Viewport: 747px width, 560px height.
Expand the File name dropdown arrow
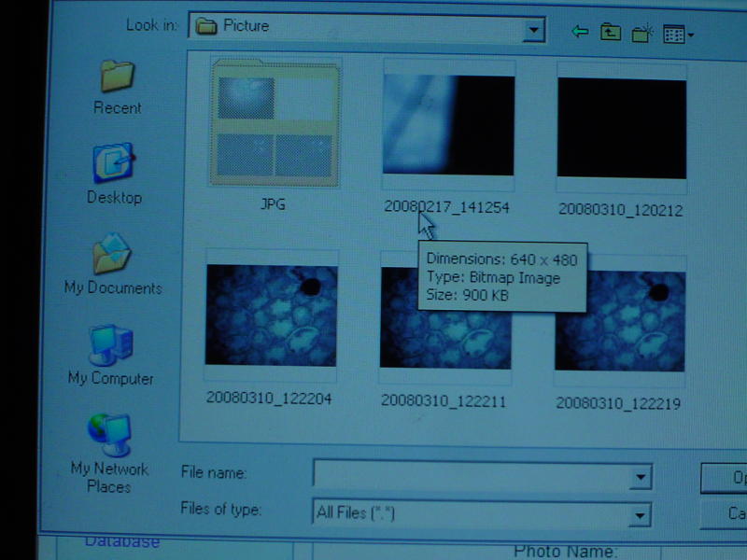click(641, 477)
